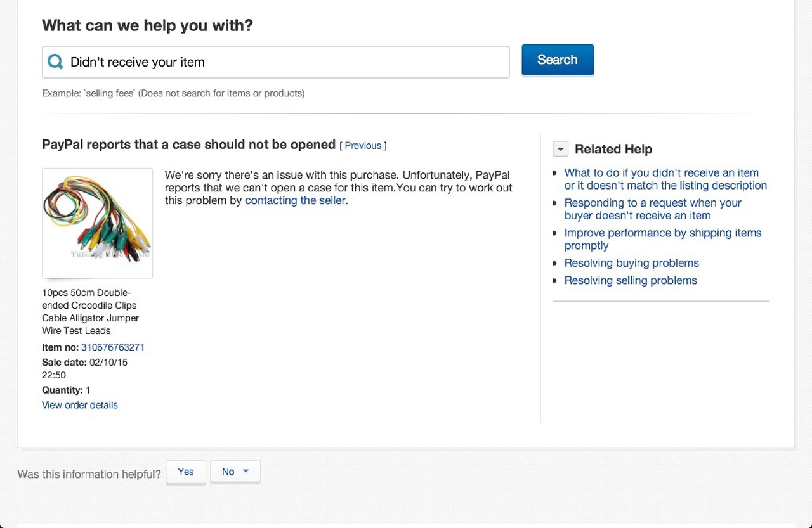
Task: Click the 'What can we help you with?' heading
Action: tap(147, 25)
